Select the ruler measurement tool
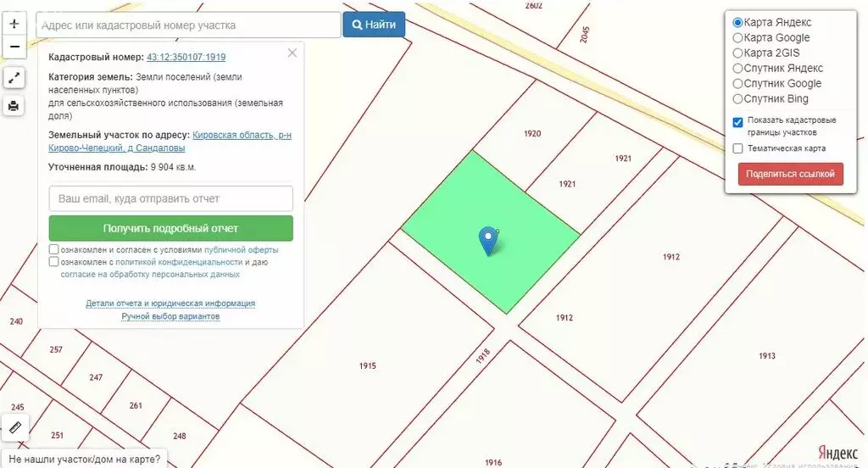This screenshot has height=468, width=868. point(15,428)
